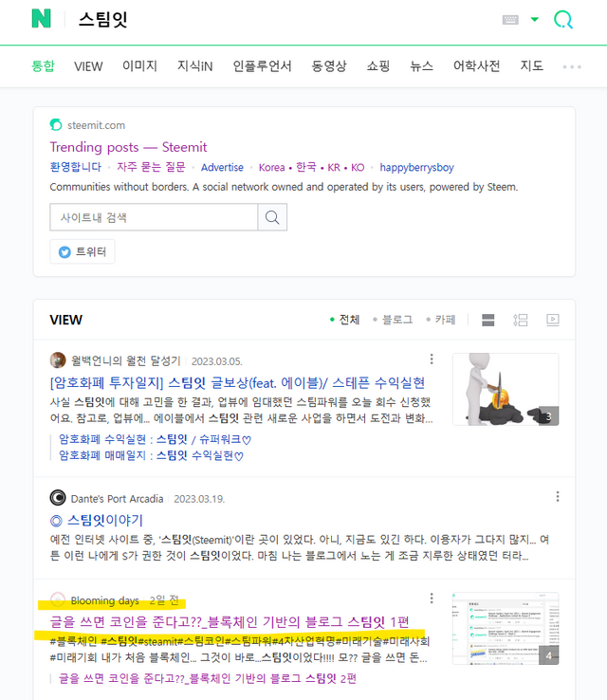The width and height of the screenshot is (607, 700).
Task: Click 월백언니의 월천 달성기 profile avatar
Action: pyautogui.click(x=58, y=359)
